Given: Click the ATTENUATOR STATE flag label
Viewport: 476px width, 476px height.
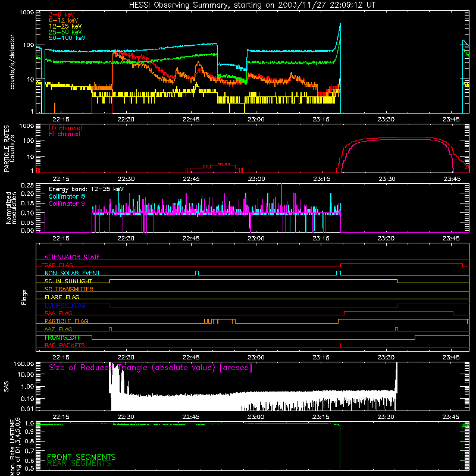Looking at the screenshot, I should tap(72, 257).
